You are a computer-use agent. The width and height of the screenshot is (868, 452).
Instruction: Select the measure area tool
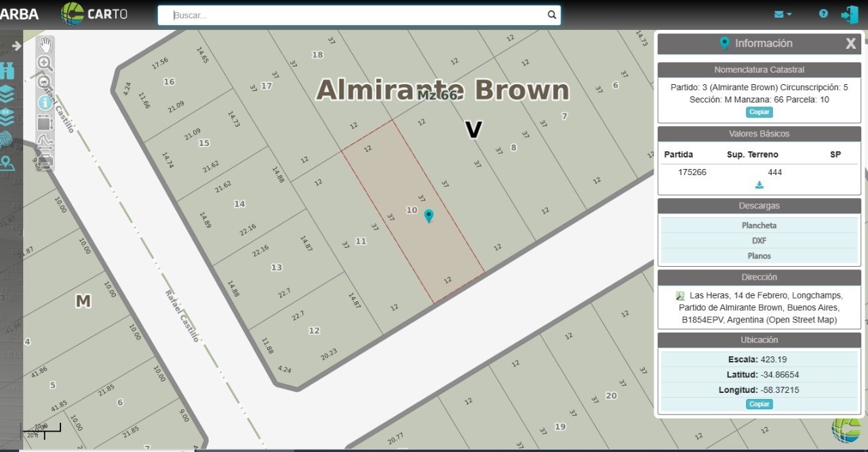(x=45, y=122)
